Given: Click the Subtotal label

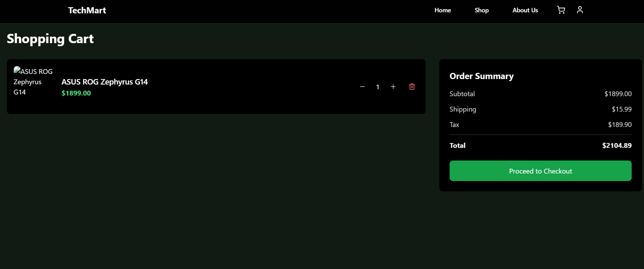Looking at the screenshot, I should [x=462, y=94].
